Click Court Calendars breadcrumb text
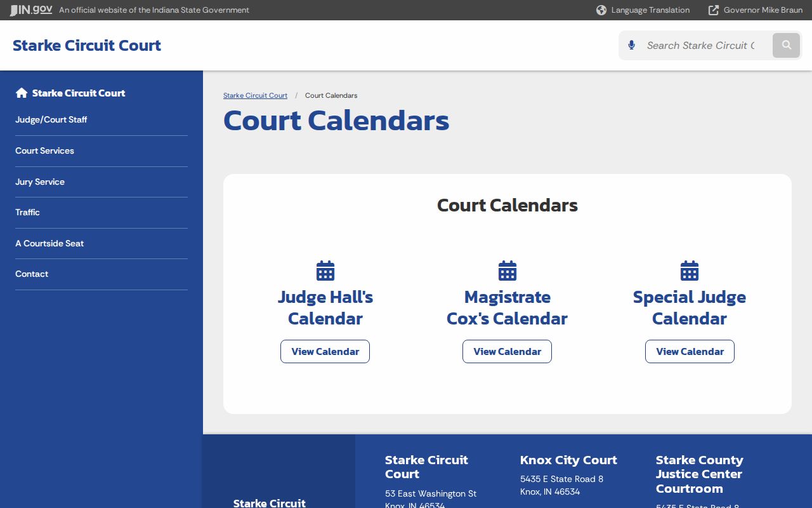 (331, 95)
